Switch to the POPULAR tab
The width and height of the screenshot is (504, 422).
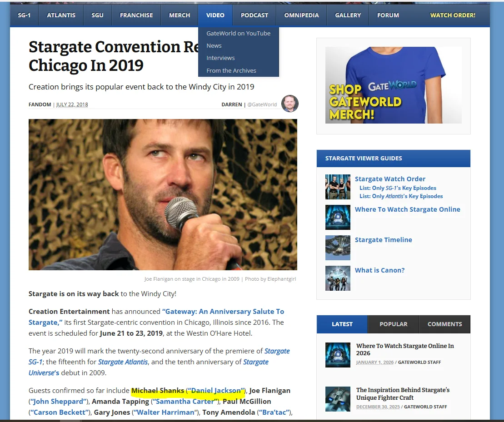[393, 324]
